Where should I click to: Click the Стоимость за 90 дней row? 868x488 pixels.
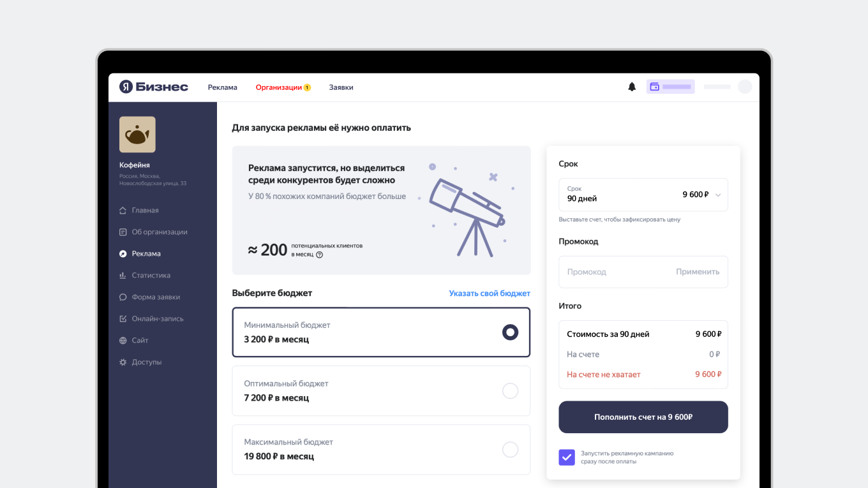[643, 334]
